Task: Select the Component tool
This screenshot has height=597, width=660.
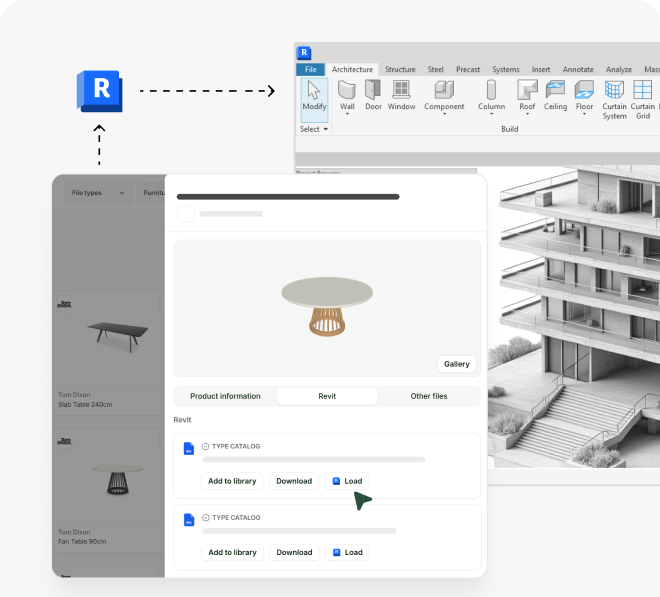Action: (444, 96)
